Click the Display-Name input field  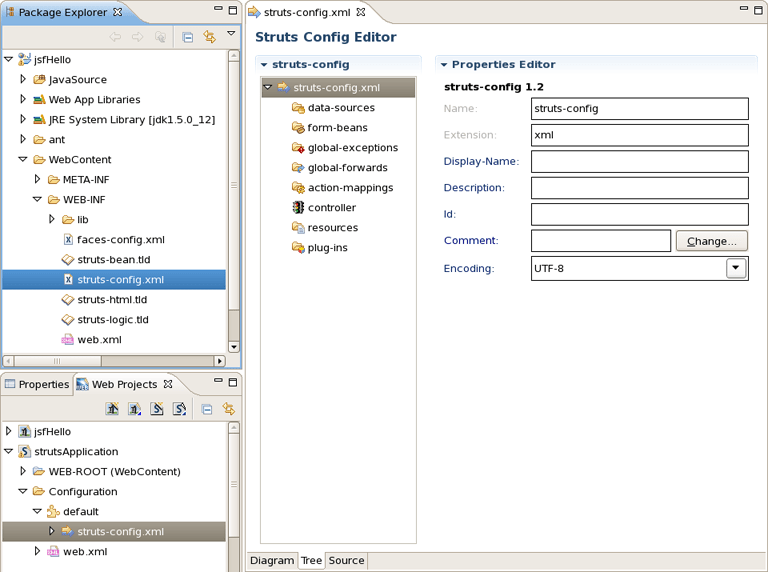coord(640,162)
